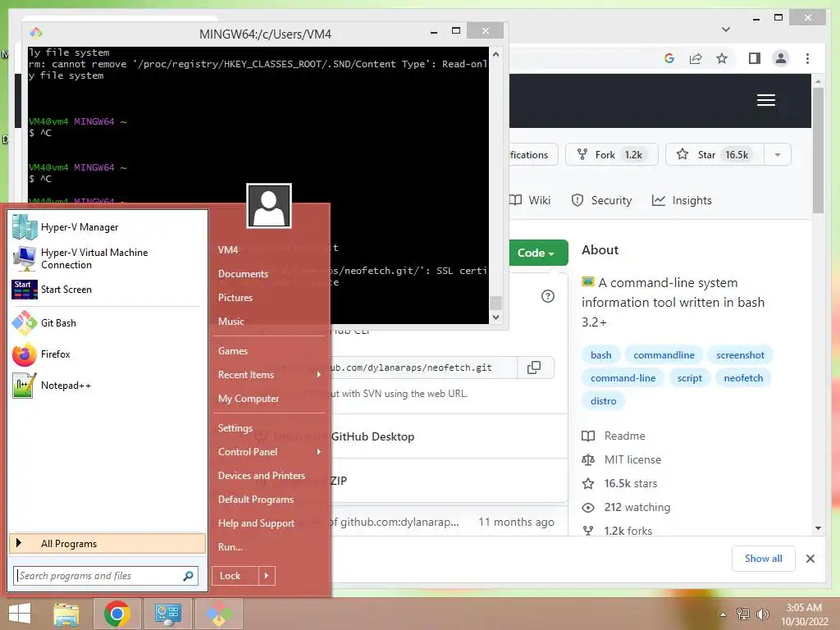The image size is (840, 630).
Task: Star the neofetch repository
Action: pyautogui.click(x=715, y=155)
